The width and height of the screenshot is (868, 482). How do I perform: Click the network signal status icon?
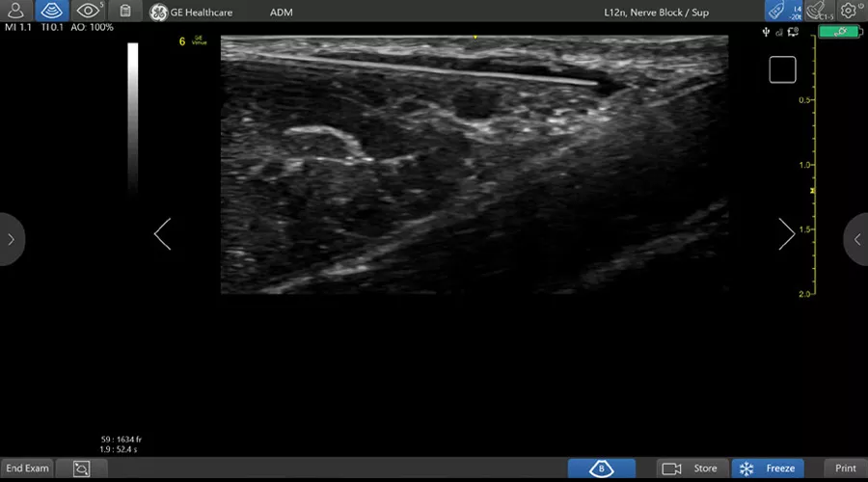[x=779, y=33]
